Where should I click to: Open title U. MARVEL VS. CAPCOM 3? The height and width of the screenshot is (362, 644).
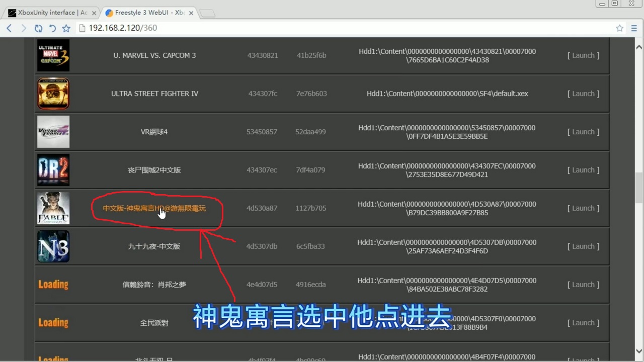point(154,55)
